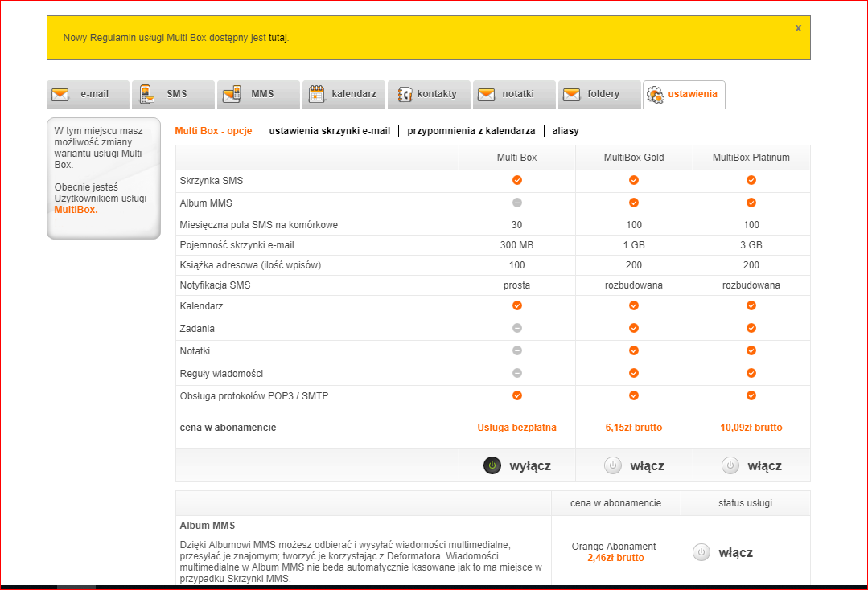Click the envelope icon on e-mail tab
This screenshot has height=590, width=868.
tap(60, 94)
